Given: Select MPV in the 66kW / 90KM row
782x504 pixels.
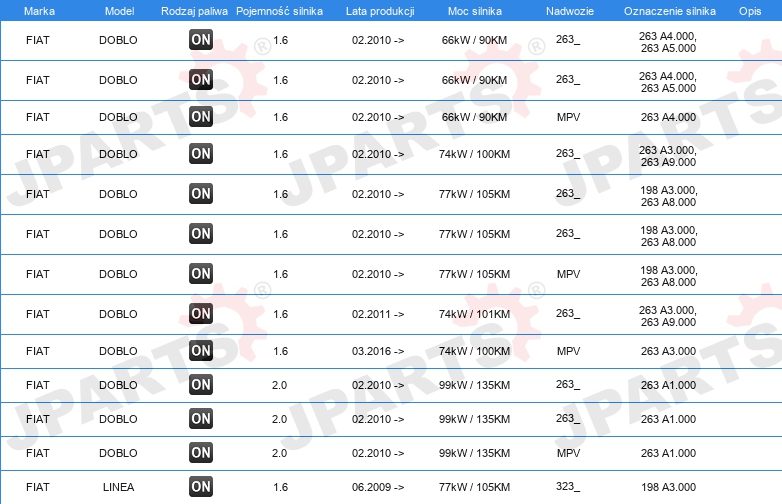Looking at the screenshot, I should coord(569,117).
